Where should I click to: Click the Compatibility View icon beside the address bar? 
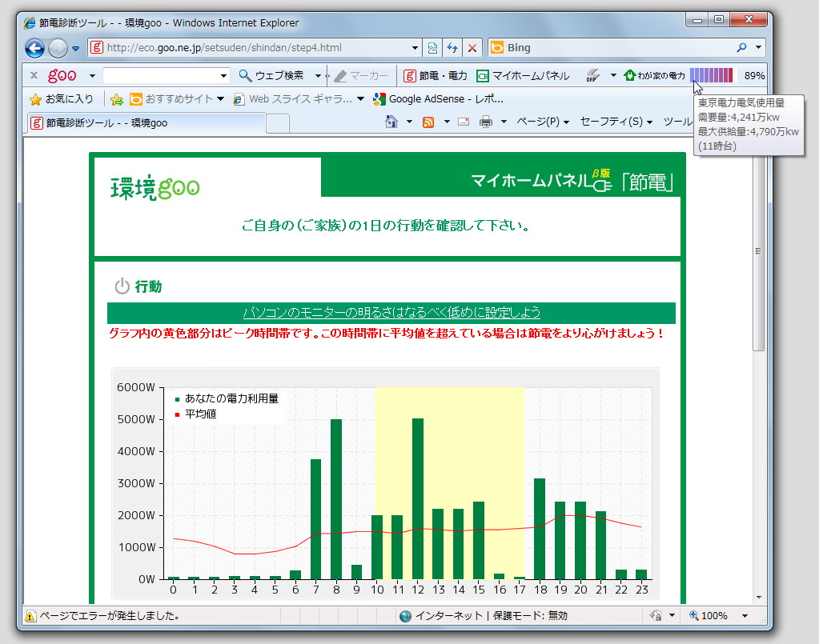[432, 47]
